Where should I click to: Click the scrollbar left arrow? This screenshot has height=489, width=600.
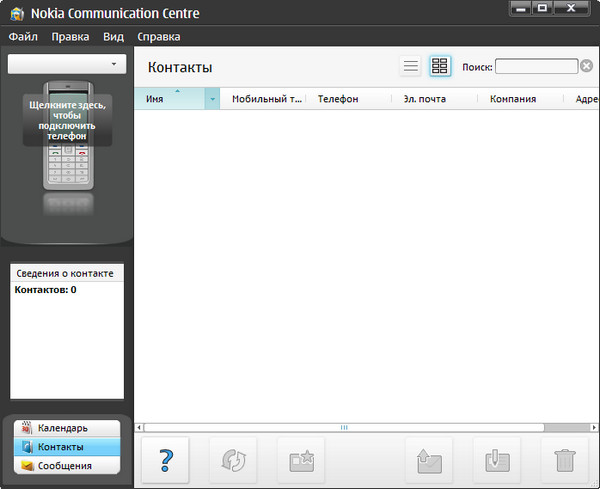139,427
